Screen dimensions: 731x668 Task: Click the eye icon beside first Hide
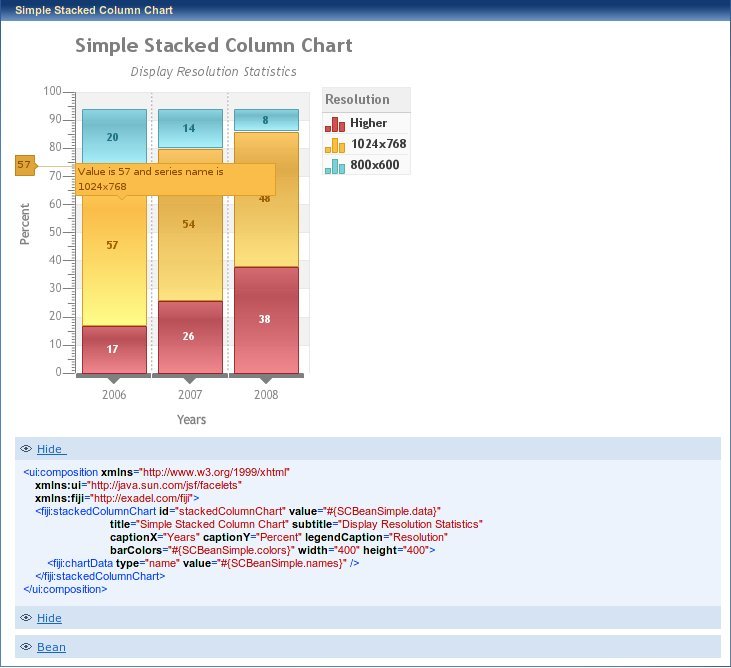tap(26, 449)
